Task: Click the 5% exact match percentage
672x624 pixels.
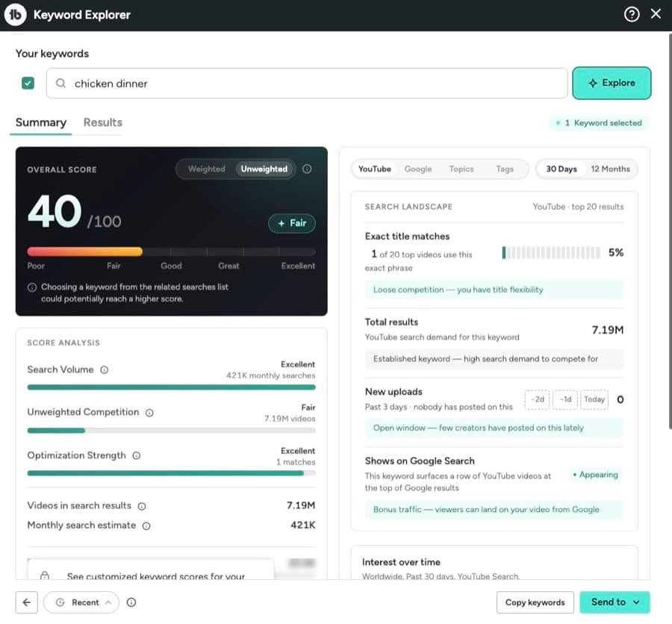Action: 616,252
